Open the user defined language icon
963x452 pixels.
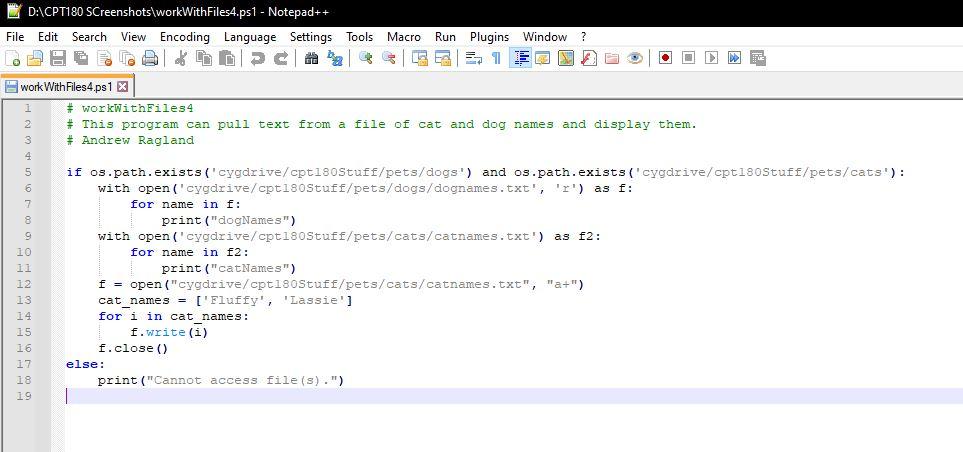point(543,58)
